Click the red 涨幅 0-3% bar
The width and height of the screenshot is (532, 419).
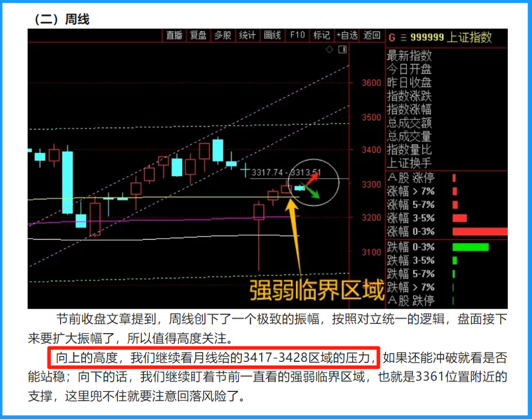(x=480, y=232)
